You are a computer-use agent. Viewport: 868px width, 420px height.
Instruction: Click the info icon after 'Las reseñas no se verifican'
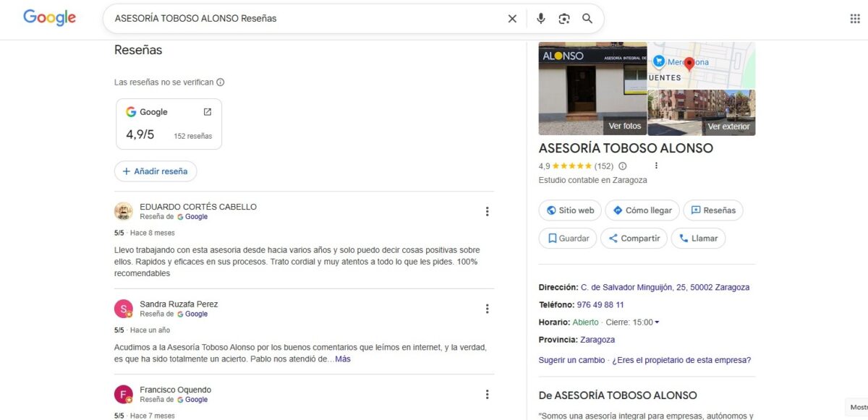[x=219, y=82]
